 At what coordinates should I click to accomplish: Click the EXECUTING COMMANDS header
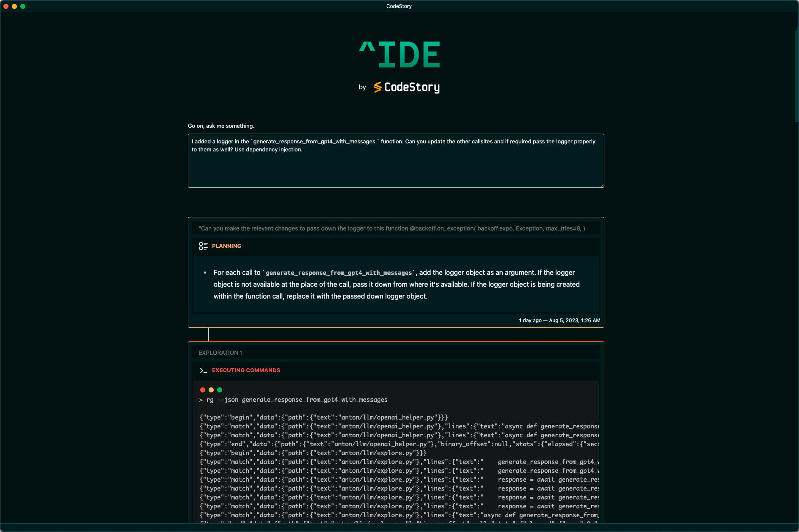(246, 370)
